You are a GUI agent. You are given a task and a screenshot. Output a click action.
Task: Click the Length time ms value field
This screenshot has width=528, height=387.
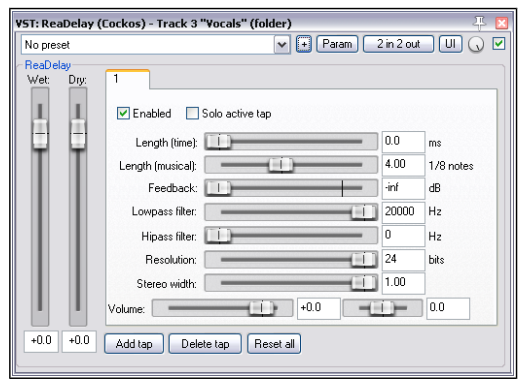click(x=403, y=141)
